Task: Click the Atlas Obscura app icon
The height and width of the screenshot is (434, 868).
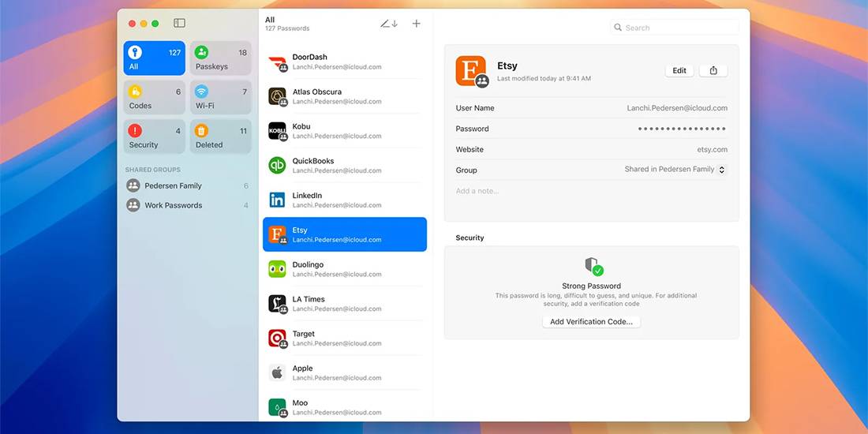Action: [277, 96]
